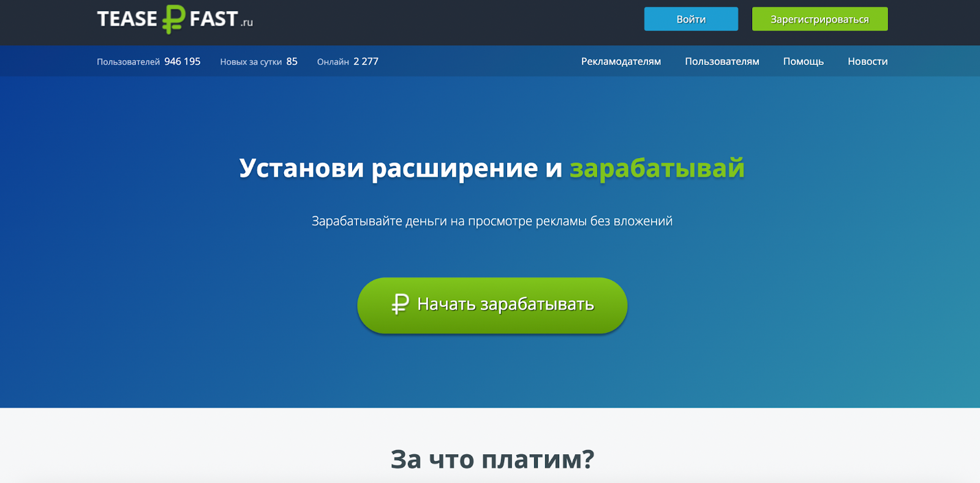980x483 pixels.
Task: Go to the Пользователям menu item
Action: pos(722,61)
